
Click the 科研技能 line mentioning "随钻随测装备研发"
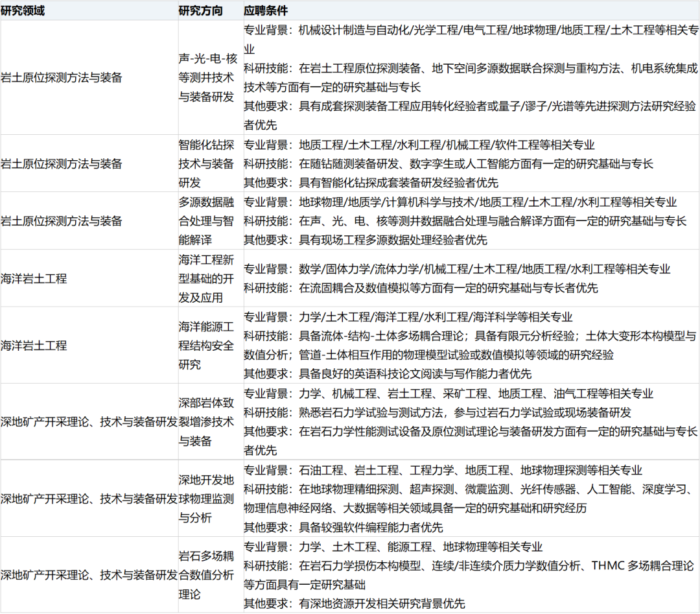pos(449,164)
